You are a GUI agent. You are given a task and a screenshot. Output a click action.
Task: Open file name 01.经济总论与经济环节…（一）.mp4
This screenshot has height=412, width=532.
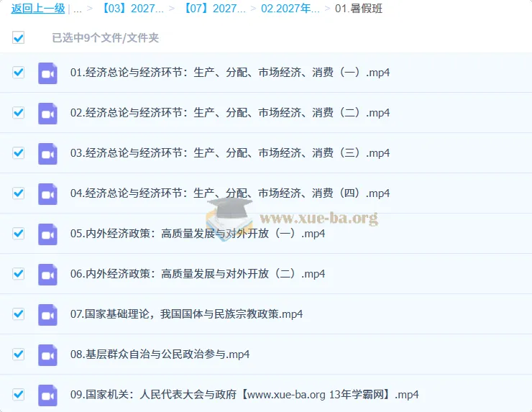(230, 73)
